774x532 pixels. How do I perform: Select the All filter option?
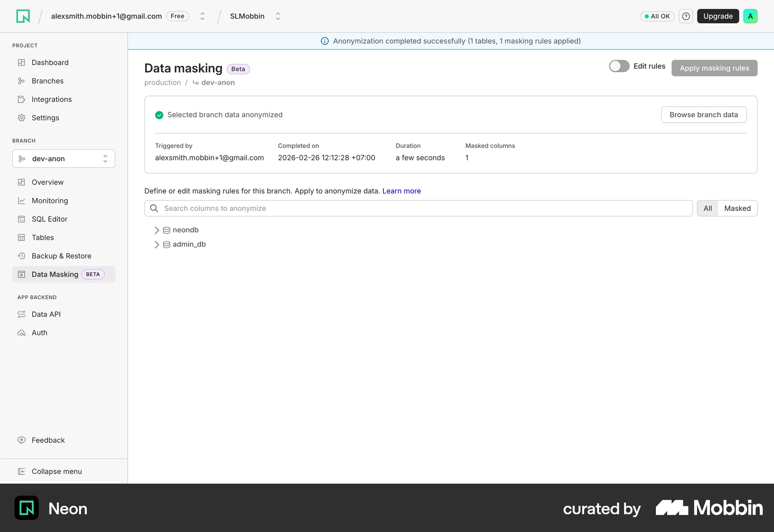(x=707, y=208)
